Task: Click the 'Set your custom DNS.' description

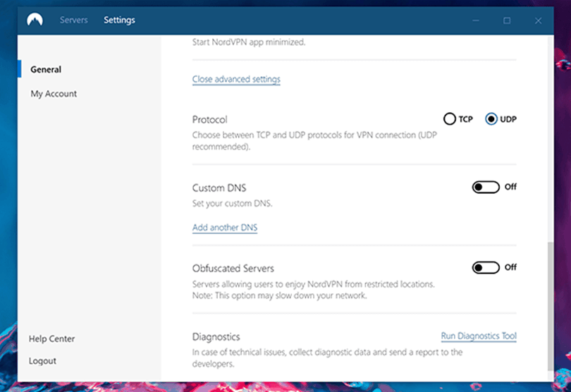Action: (x=232, y=203)
